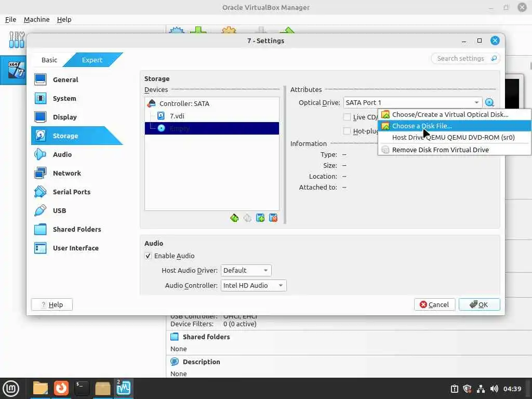This screenshot has height=399, width=532.
Task: Click the optical disk chooser icon button
Action: coord(489,102)
